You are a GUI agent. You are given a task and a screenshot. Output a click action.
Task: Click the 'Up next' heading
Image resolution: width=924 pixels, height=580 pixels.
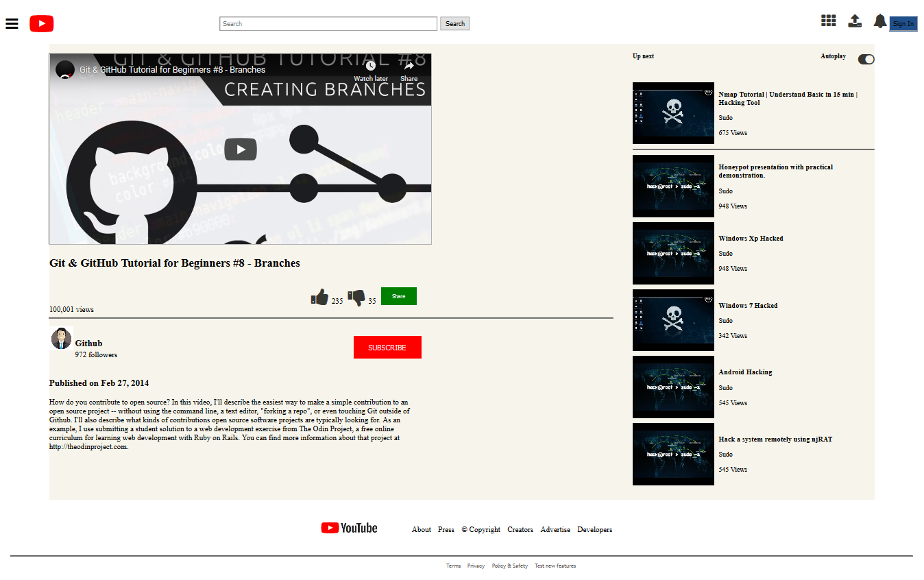(x=643, y=56)
